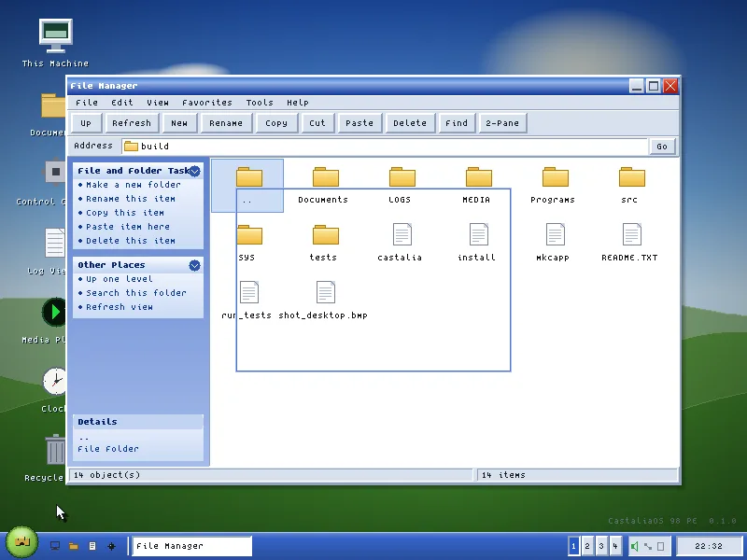The width and height of the screenshot is (747, 560).
Task: Click 'Refresh view' link
Action: point(120,307)
